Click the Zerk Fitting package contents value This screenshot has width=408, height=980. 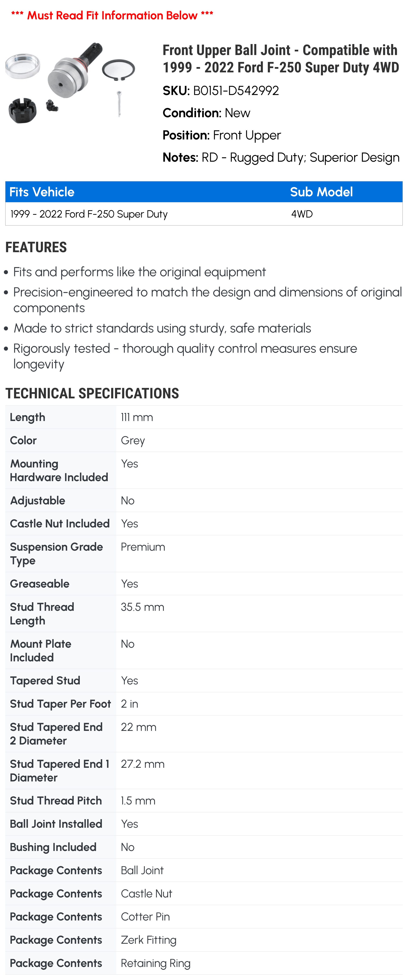(149, 940)
